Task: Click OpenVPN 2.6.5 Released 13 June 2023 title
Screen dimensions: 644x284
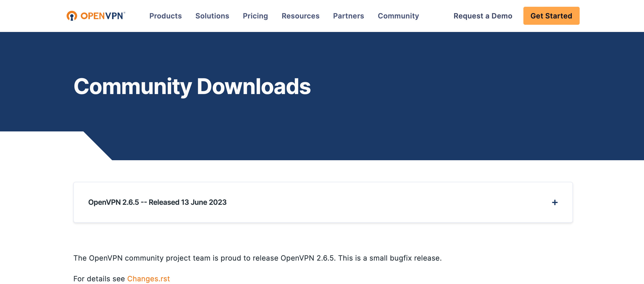Action: click(157, 202)
